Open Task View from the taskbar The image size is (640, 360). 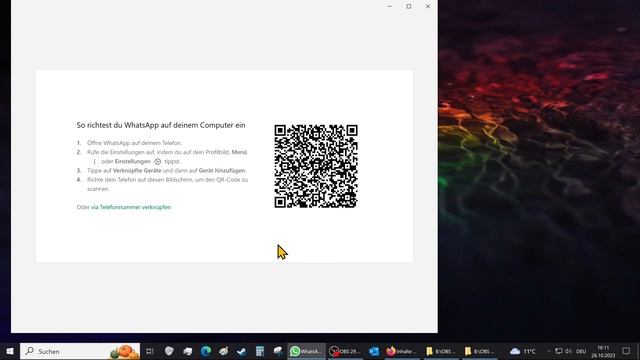click(149, 351)
